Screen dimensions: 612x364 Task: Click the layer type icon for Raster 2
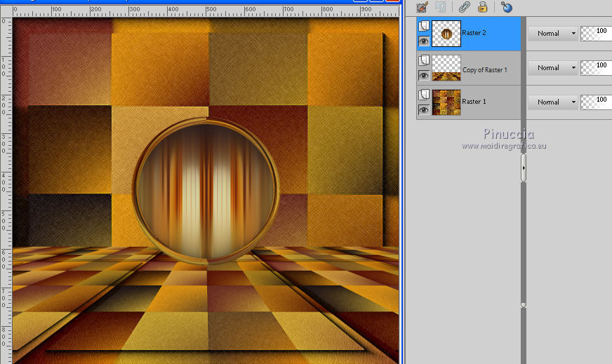423,26
